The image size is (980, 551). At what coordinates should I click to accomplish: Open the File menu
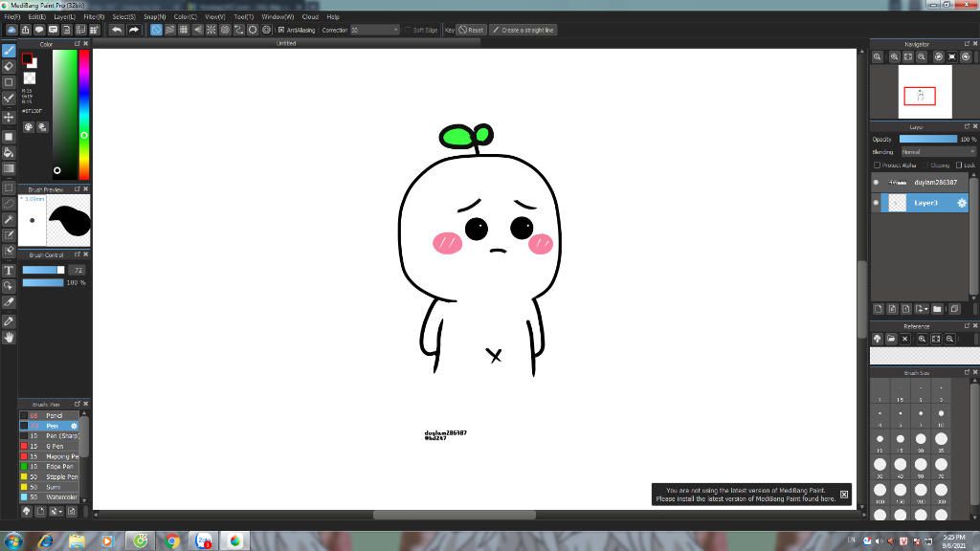[x=11, y=17]
